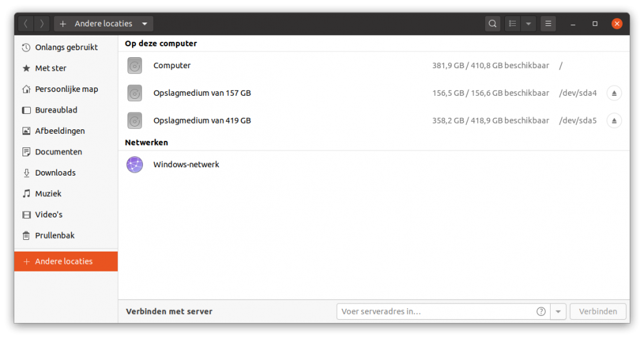644x339 pixels.
Task: Go forward with the right arrow
Action: click(x=42, y=24)
